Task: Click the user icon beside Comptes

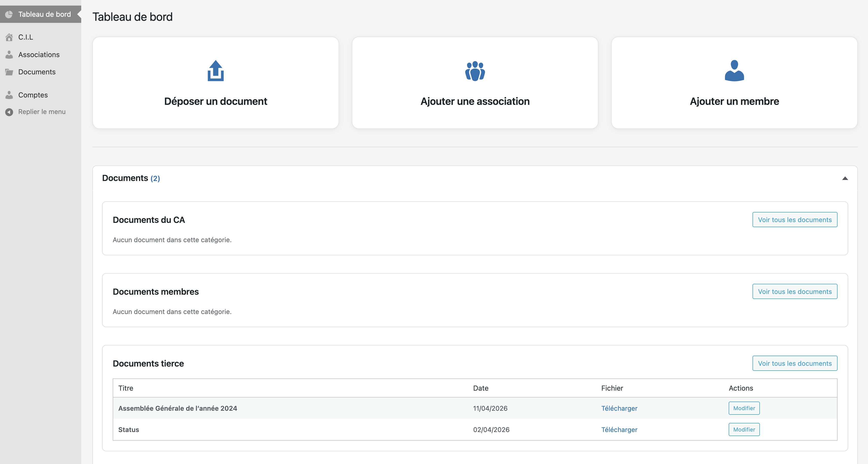Action: click(x=9, y=95)
